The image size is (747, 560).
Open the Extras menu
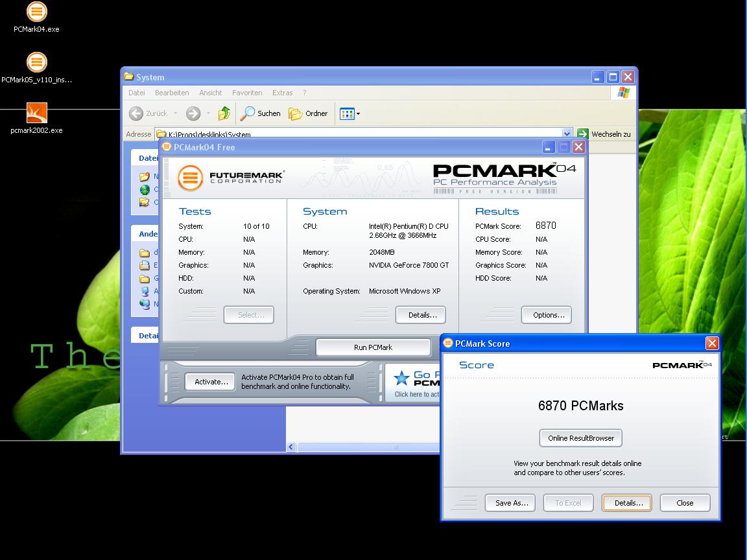point(283,93)
